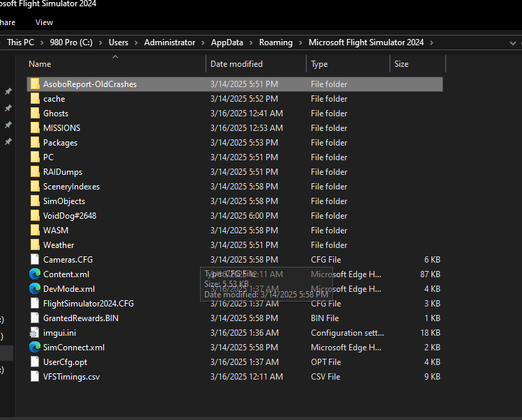The height and width of the screenshot is (420, 522).
Task: Click the imgui.ini gear file icon
Action: (x=34, y=333)
